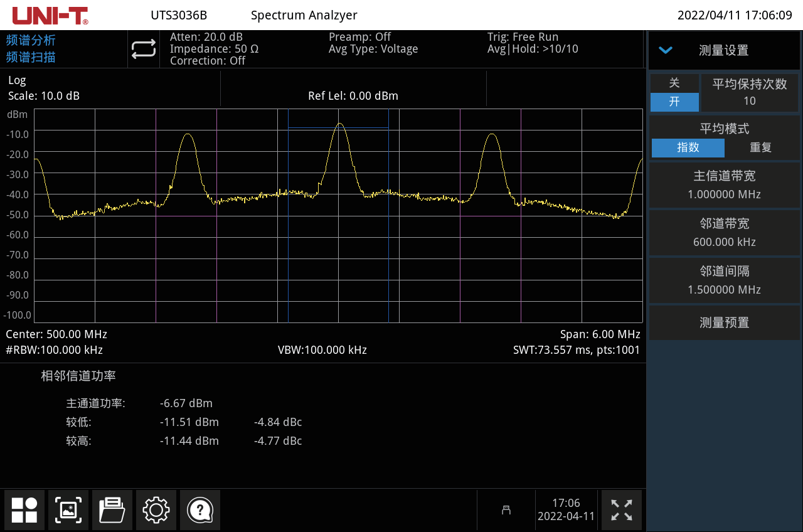803x532 pixels.
Task: Select 重复 average mode
Action: pos(761,148)
